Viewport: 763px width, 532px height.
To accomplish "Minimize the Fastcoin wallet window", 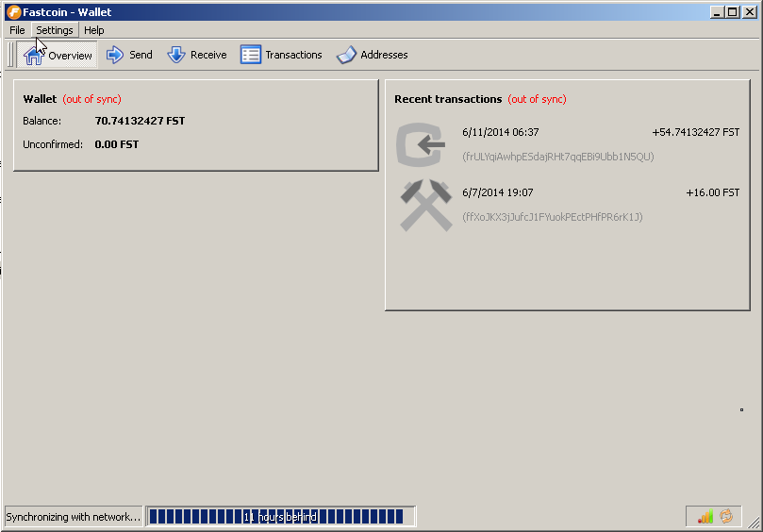I will (716, 12).
